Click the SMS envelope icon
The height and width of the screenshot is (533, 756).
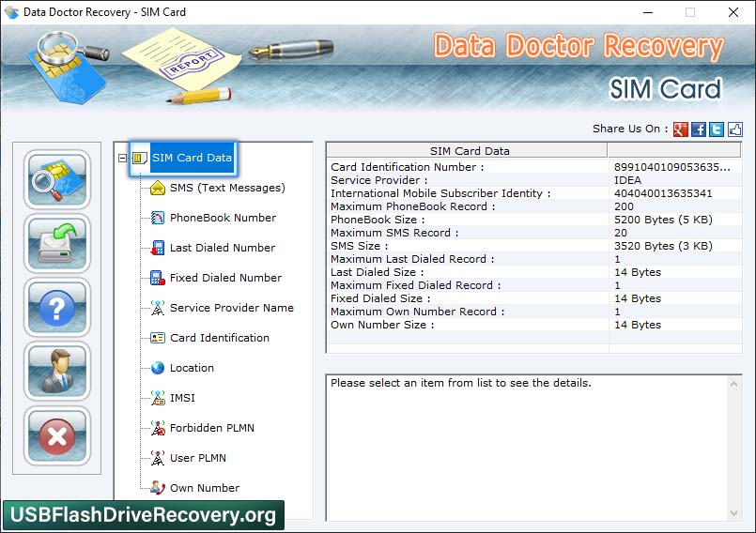coord(158,188)
